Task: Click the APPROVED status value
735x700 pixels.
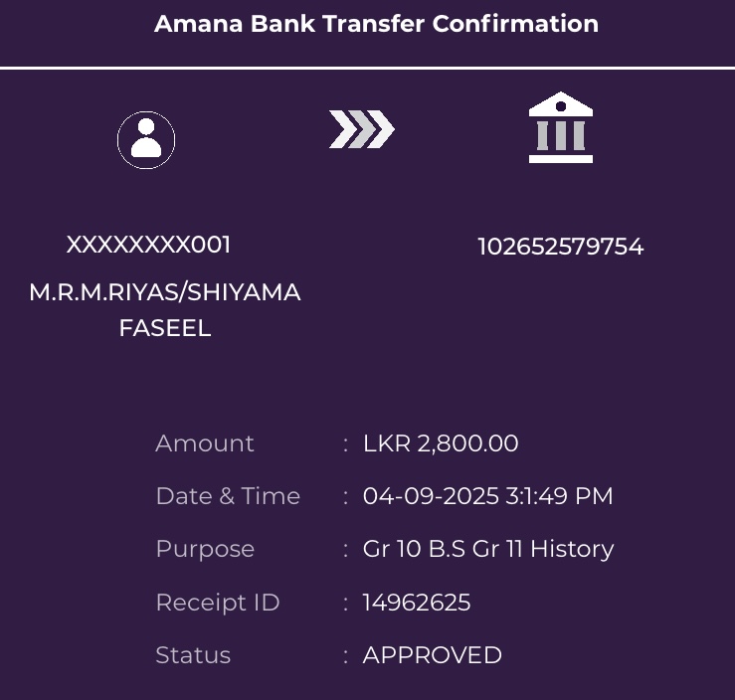Action: (433, 655)
